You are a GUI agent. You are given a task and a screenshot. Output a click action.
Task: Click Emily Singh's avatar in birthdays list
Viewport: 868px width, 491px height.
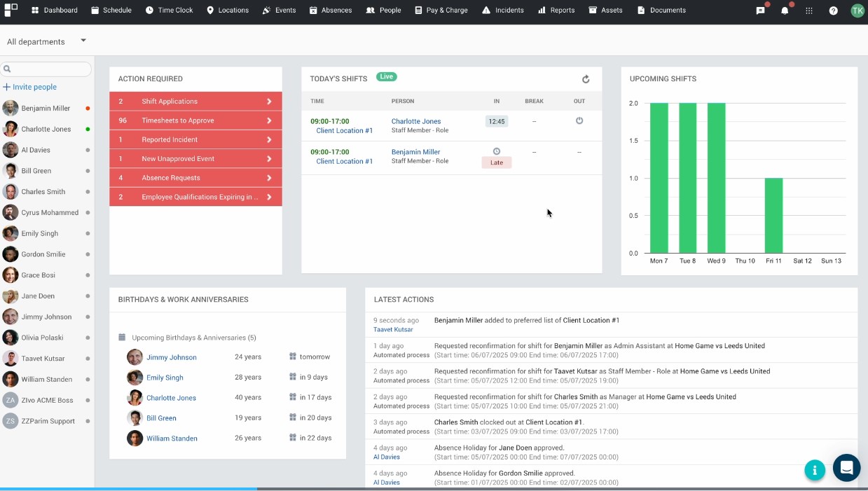135,378
